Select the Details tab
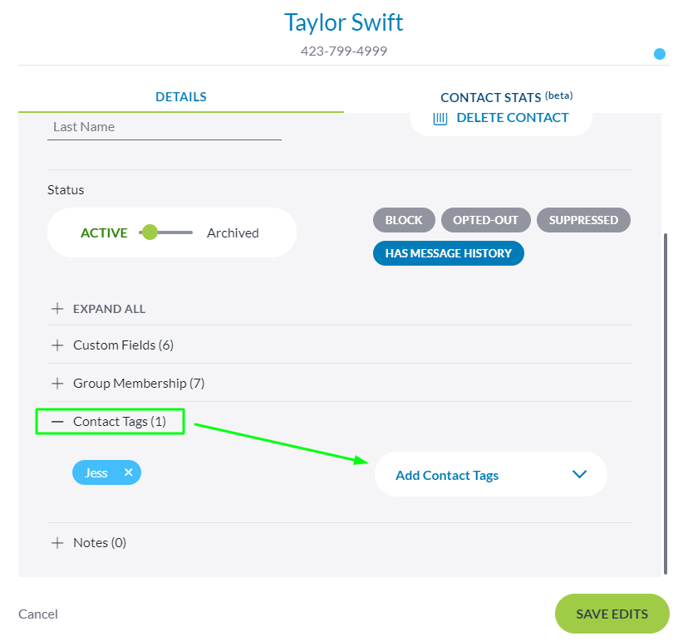This screenshot has height=641, width=688. tap(181, 97)
